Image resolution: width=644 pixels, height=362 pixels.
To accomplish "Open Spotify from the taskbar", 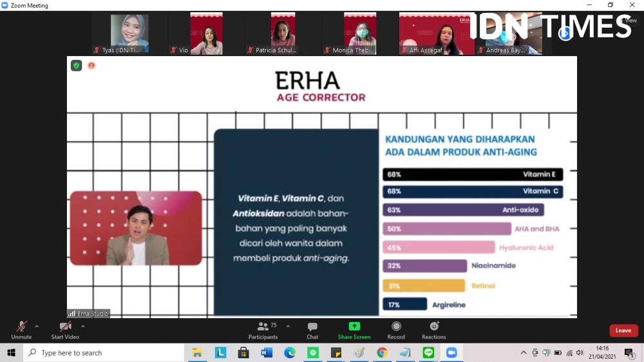I will 313,352.
